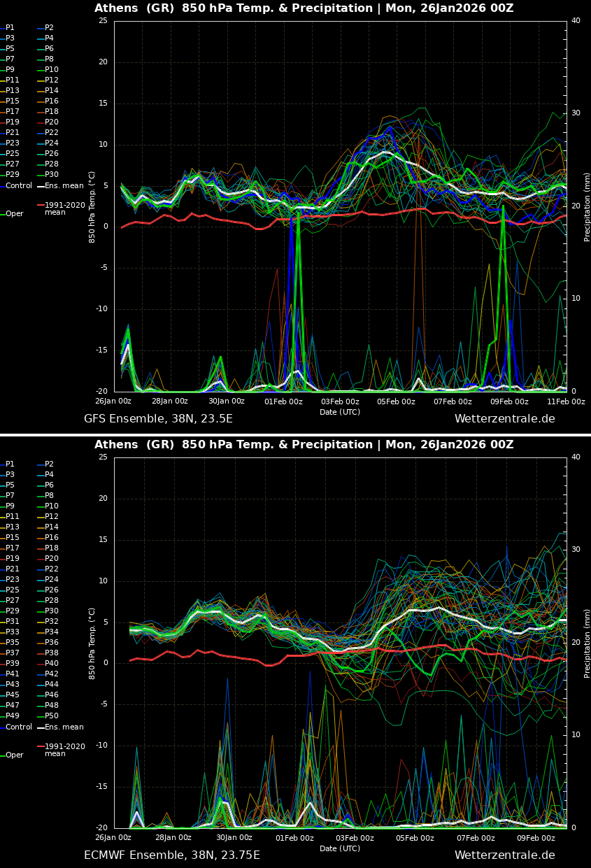Click the 26Jan 00z label on the GFS axis
The width and height of the screenshot is (591, 868).
pos(113,401)
